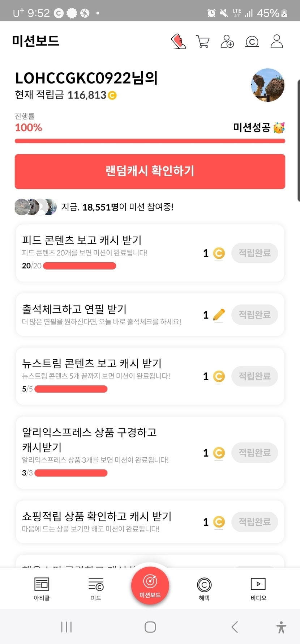Switch to the 피드 tab

click(x=96, y=589)
